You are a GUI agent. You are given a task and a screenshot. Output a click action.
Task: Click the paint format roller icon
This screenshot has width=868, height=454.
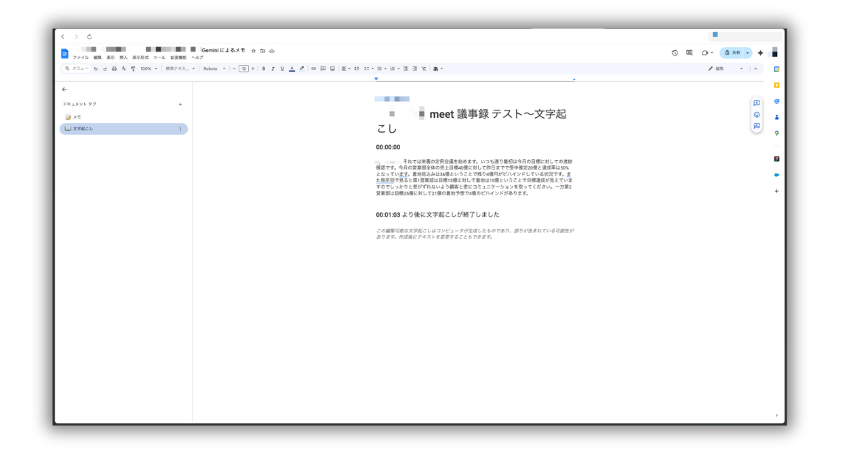(x=133, y=68)
